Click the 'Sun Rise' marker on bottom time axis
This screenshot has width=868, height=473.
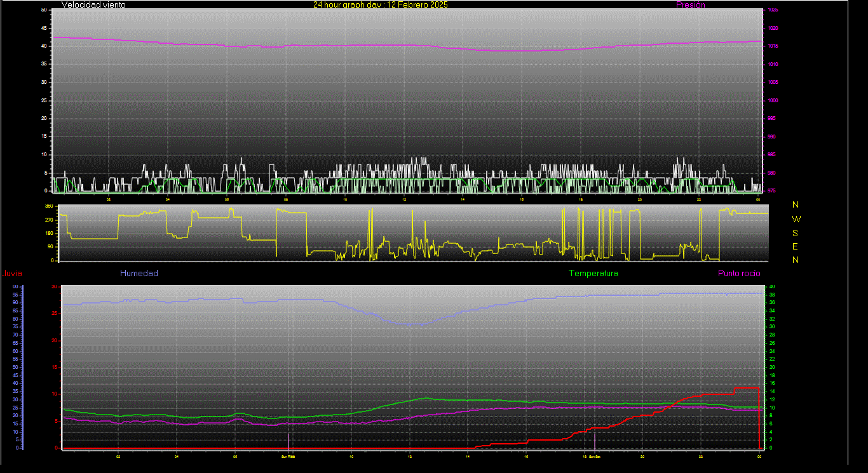click(x=288, y=456)
